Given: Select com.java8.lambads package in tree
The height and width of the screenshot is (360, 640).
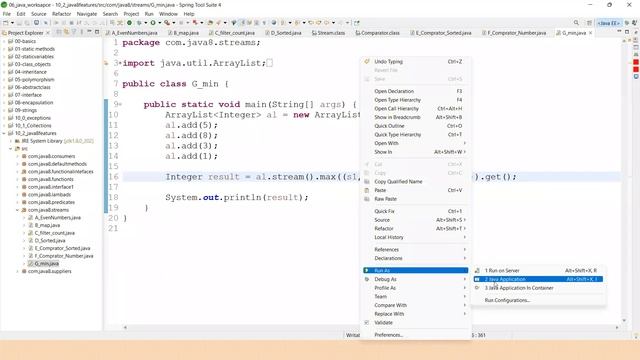Looking at the screenshot, I should pyautogui.click(x=49, y=195).
